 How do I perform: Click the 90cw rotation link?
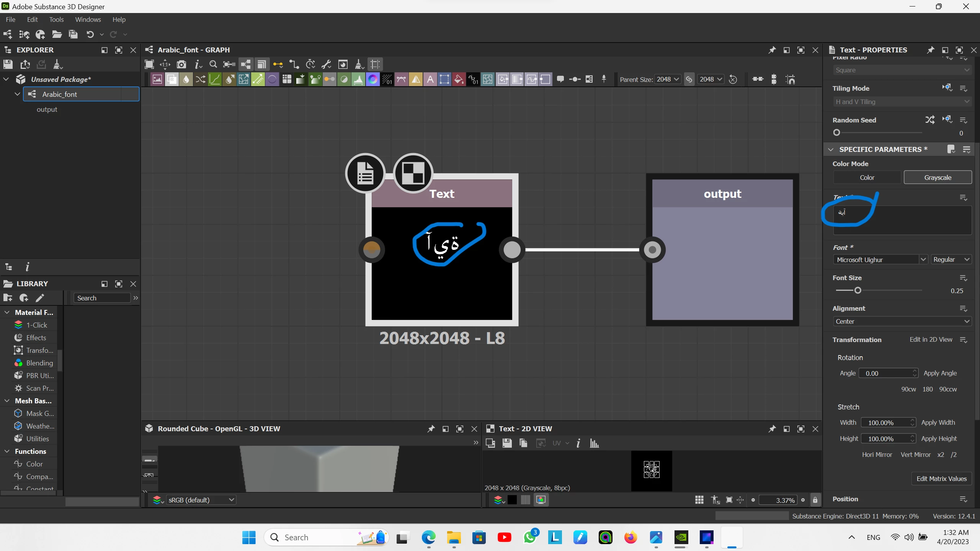908,389
